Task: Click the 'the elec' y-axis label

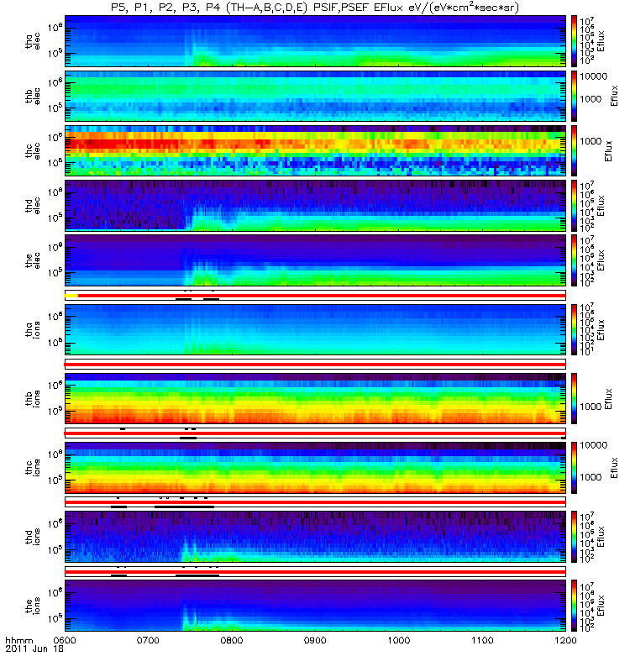Action: (x=33, y=260)
